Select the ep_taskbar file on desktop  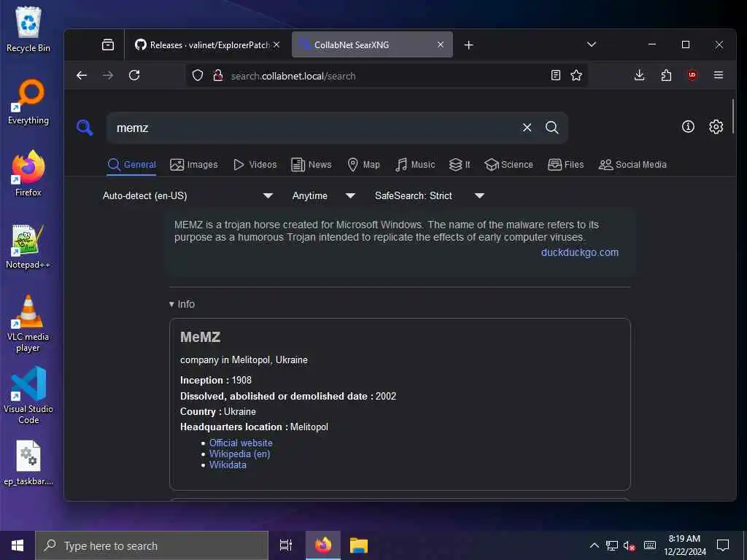tap(28, 463)
